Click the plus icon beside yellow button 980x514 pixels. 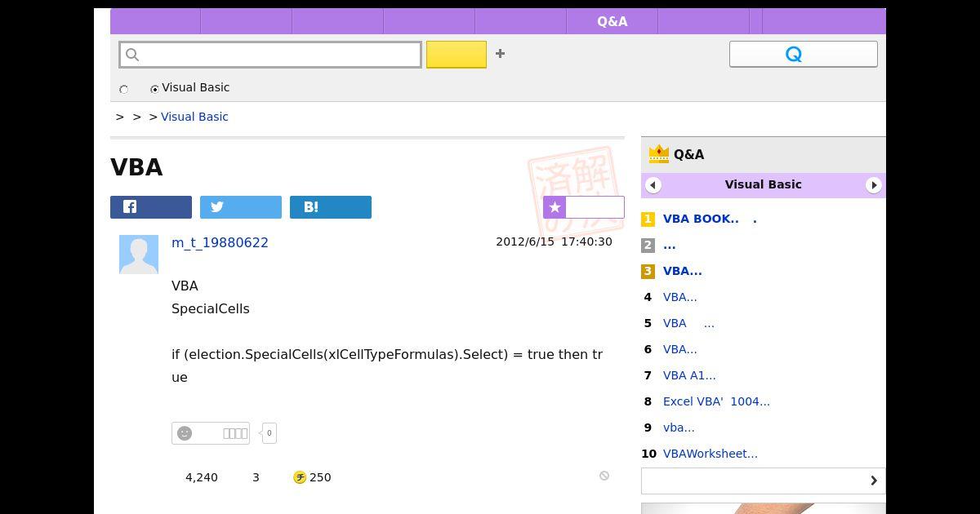500,54
